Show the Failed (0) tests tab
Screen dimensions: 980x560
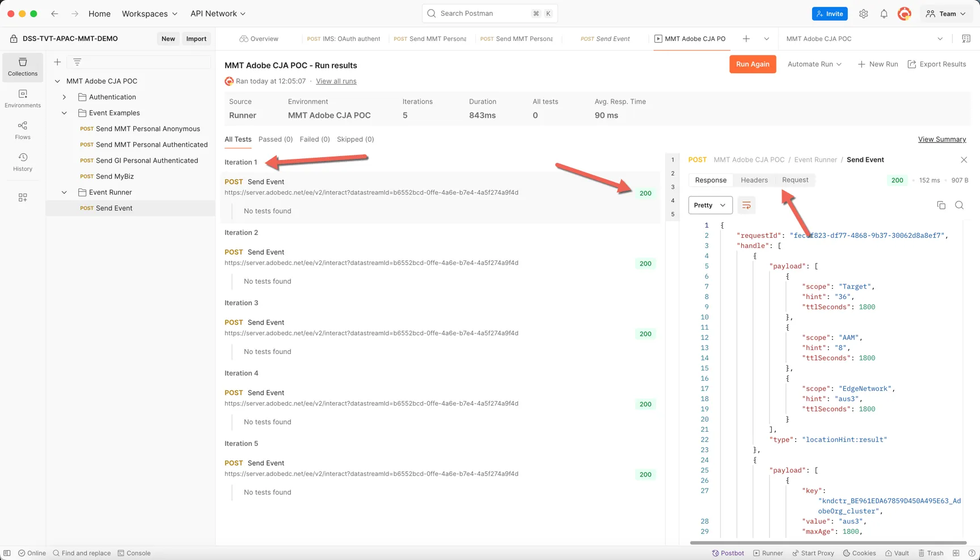click(315, 139)
